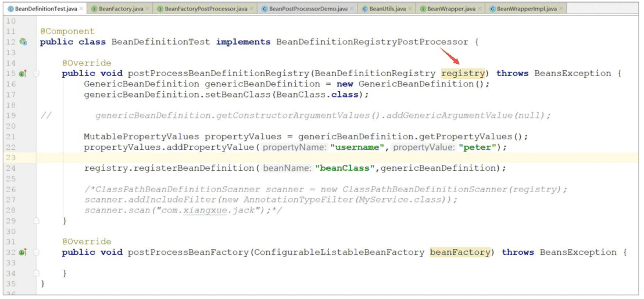Collapse postProcessBeanFactory method fold marker on line 32
The image size is (644, 299).
[37, 252]
